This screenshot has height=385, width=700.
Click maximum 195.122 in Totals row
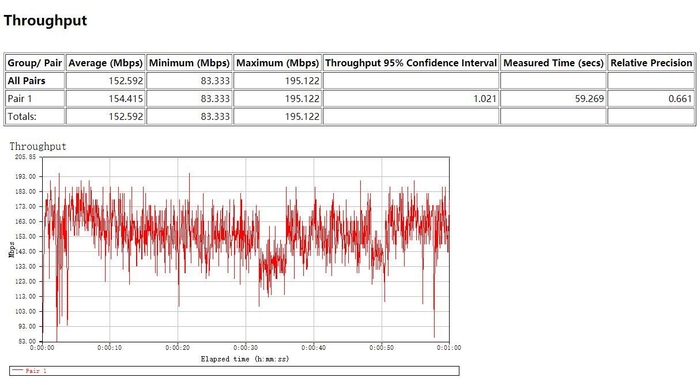click(x=302, y=117)
